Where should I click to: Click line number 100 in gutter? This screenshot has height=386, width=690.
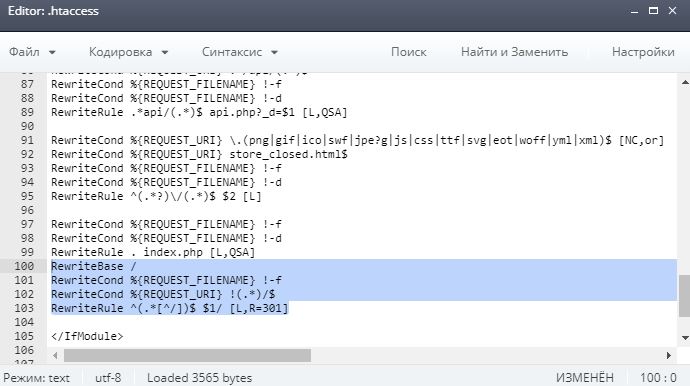(24, 266)
